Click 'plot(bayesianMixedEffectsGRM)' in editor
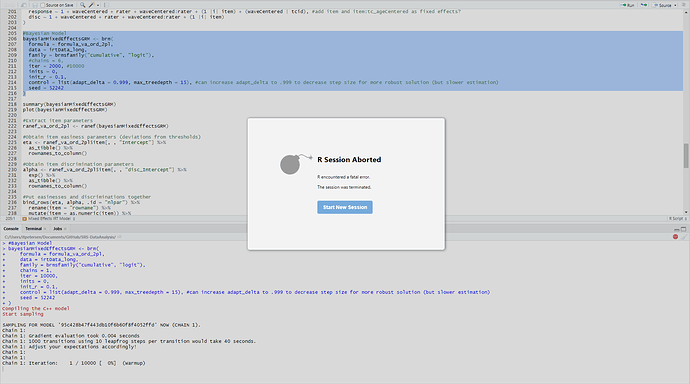Image resolution: width=690 pixels, height=384 pixels. [65, 110]
